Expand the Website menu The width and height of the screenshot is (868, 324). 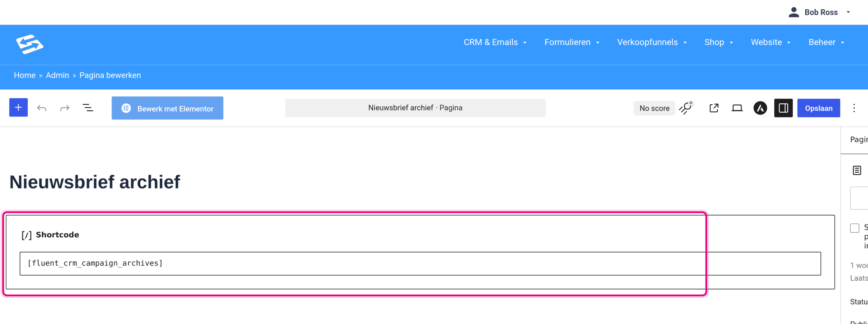pyautogui.click(x=770, y=42)
